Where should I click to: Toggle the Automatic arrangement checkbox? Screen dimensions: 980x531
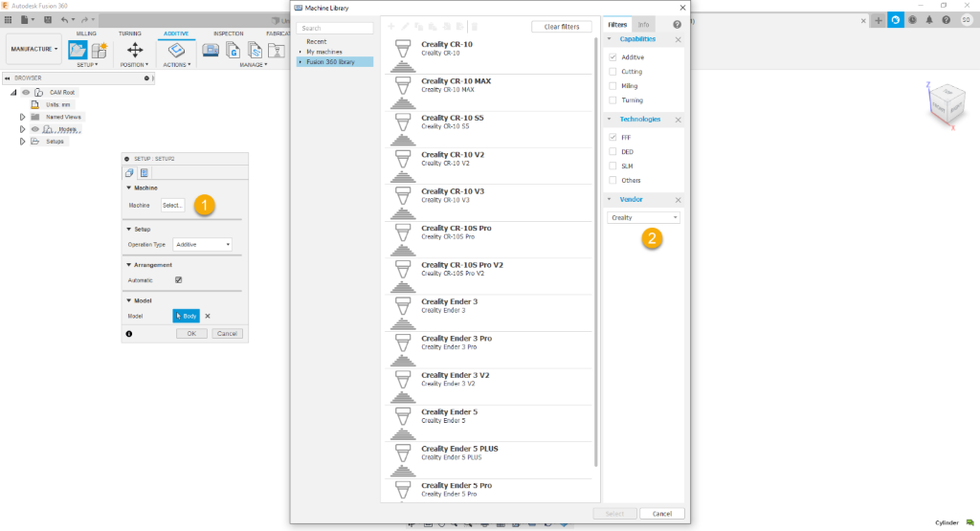pos(179,280)
